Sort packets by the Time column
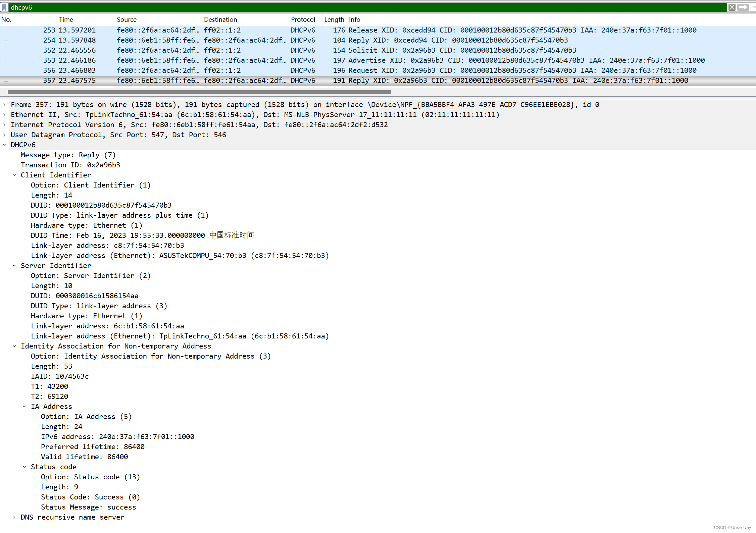 pos(66,19)
